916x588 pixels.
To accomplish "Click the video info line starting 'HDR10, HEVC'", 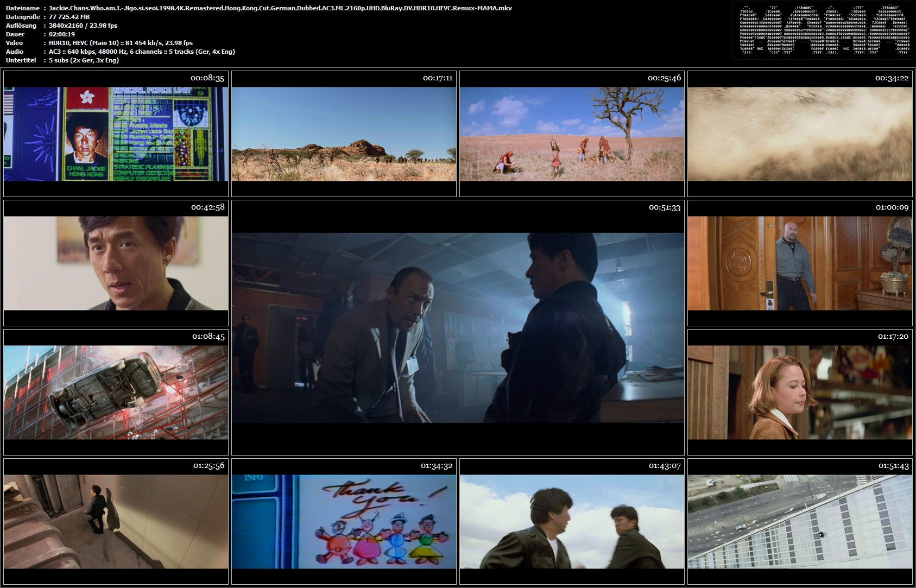I will point(121,43).
